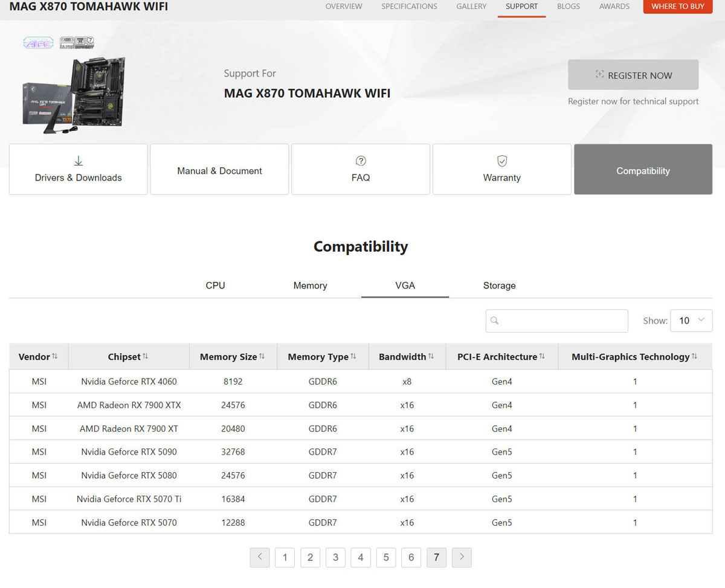The width and height of the screenshot is (725, 588).
Task: Open the Show results-per-page dropdown
Action: click(x=691, y=321)
